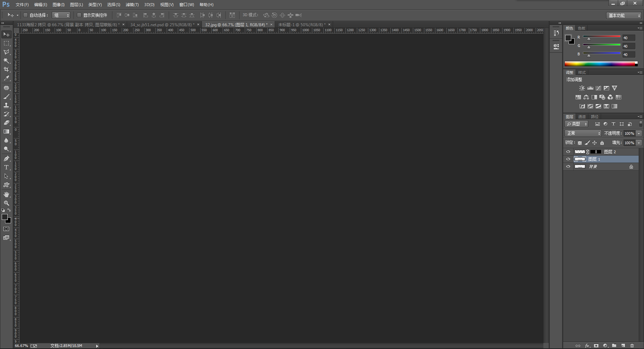Open the 填充 fill slider arrow
Viewport: 644px width, 349px height.
pyautogui.click(x=639, y=143)
